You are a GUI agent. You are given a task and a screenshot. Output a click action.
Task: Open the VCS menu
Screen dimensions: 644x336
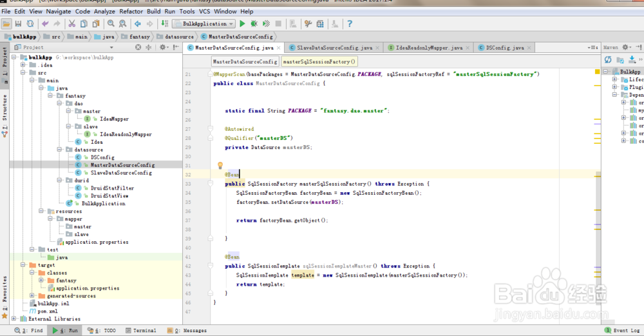point(204,11)
